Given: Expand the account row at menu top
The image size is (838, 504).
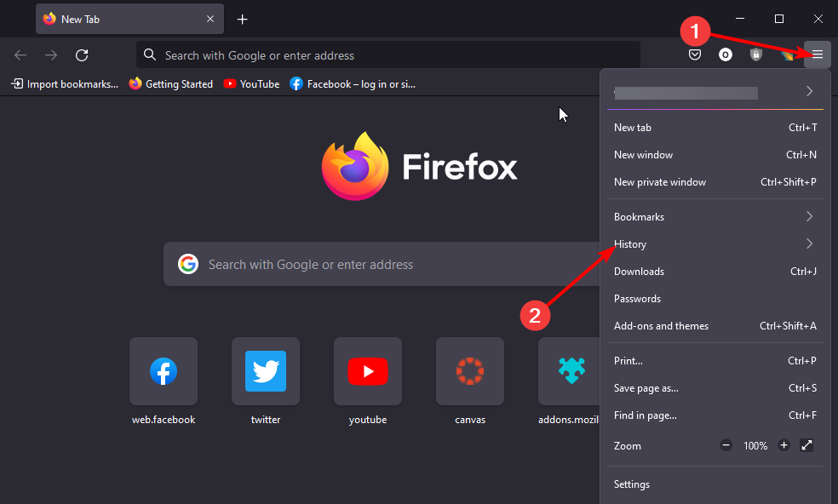Looking at the screenshot, I should coord(715,92).
